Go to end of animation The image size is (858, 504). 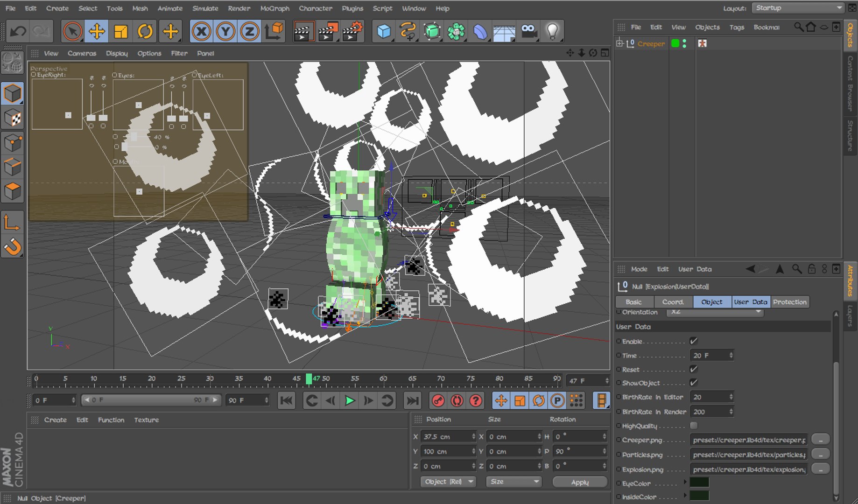tap(412, 400)
